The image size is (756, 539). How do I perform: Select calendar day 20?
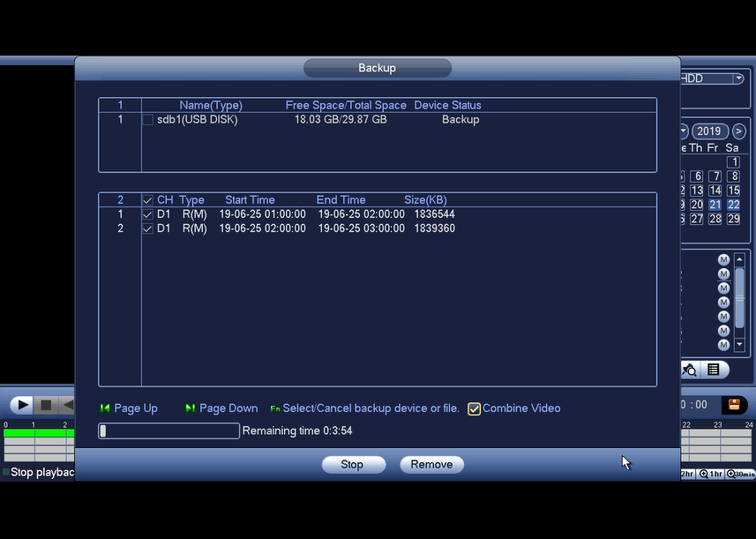[x=697, y=205]
